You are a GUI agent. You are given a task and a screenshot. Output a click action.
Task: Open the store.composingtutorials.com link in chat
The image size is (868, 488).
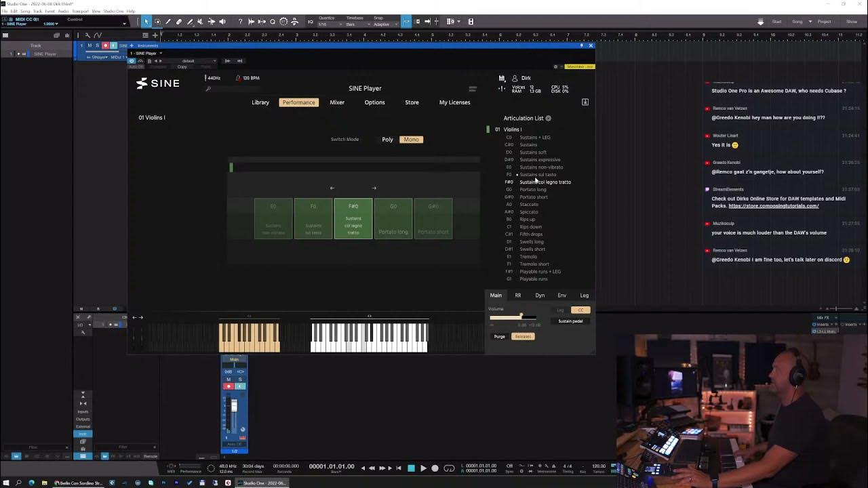click(774, 205)
